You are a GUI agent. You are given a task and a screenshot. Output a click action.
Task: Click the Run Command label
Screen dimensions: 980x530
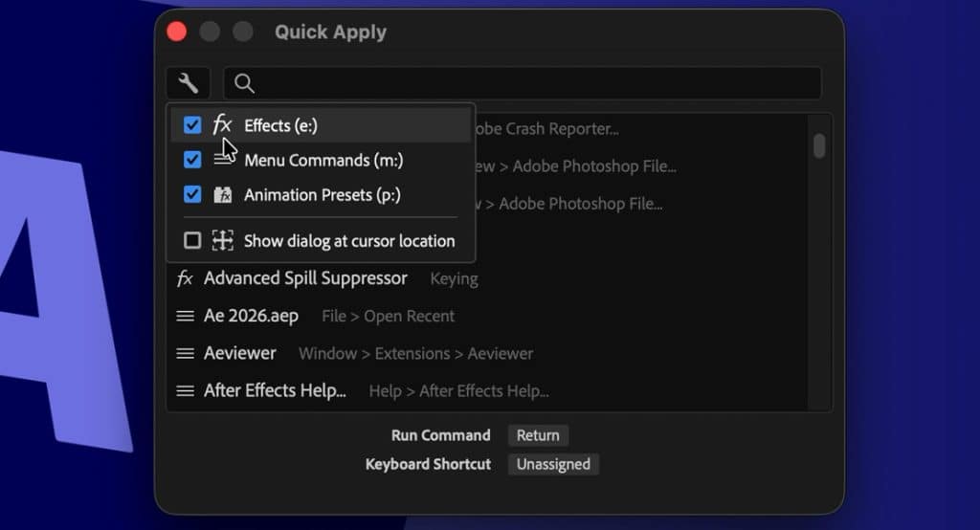(440, 435)
